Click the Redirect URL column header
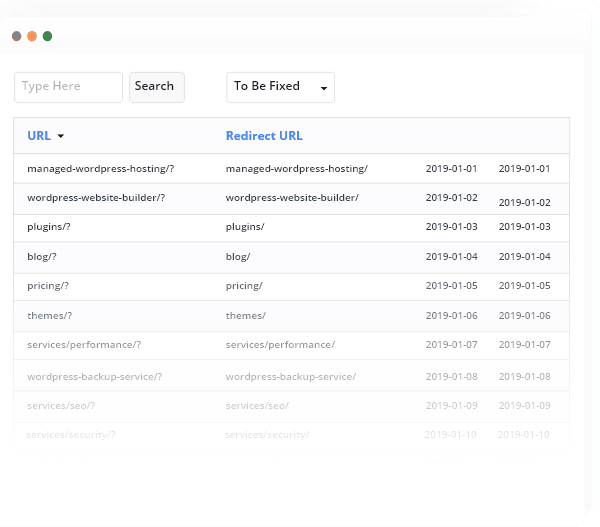Viewport: 600px width, 527px height. point(264,136)
